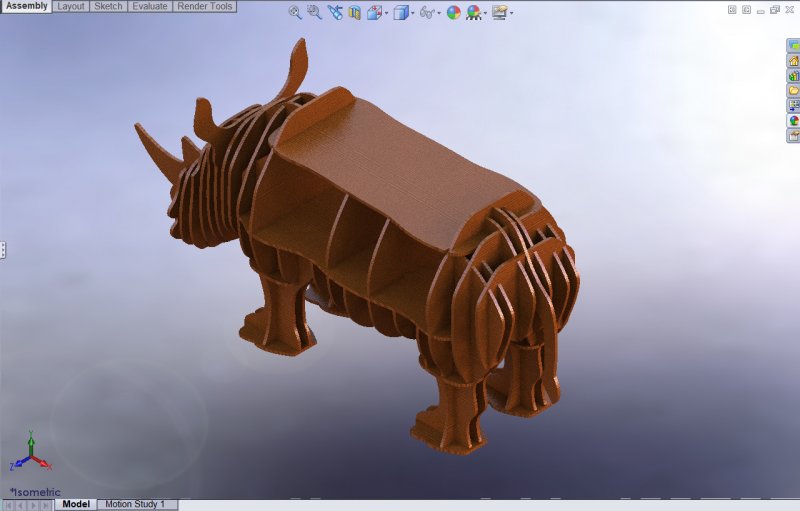Click the Display Style box icon

tap(401, 12)
